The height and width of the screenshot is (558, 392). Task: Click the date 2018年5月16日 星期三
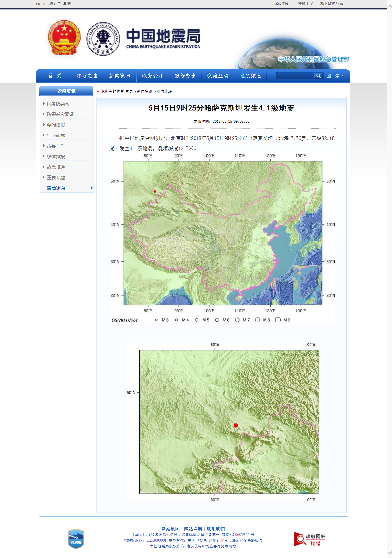pos(55,4)
